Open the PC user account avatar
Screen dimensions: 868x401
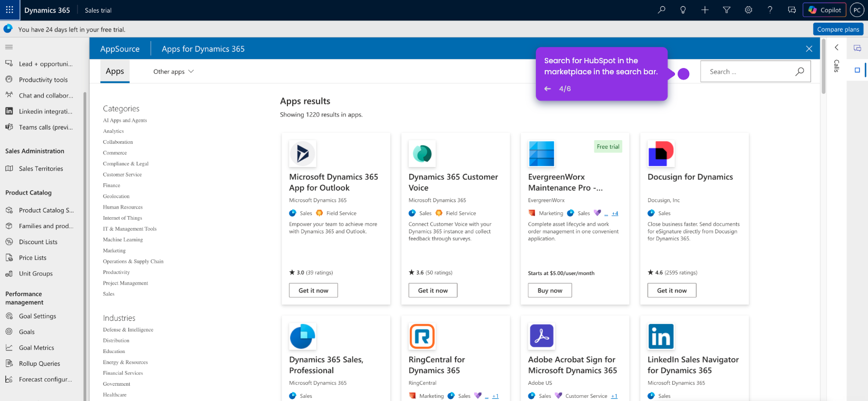857,10
